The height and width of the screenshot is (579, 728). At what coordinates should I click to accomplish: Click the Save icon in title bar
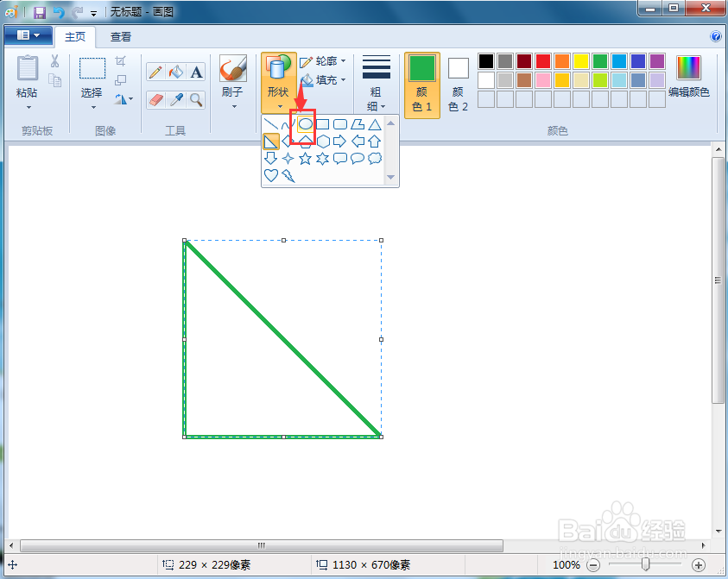click(40, 12)
